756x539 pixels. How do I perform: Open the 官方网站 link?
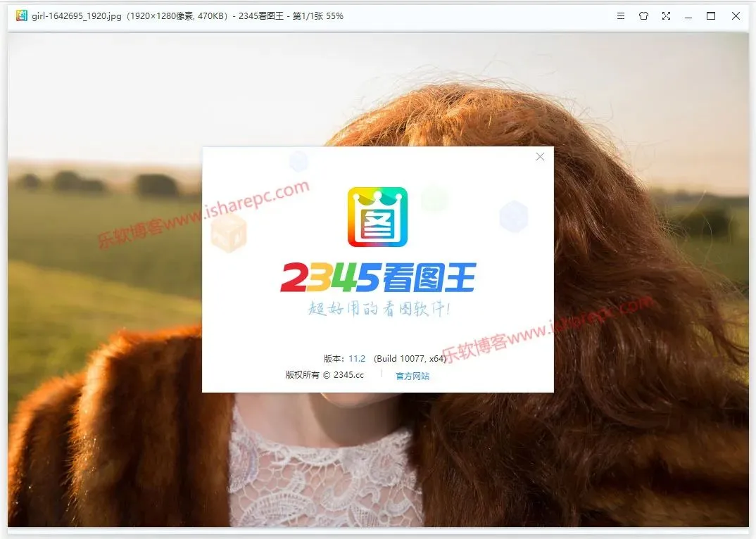[x=412, y=376]
